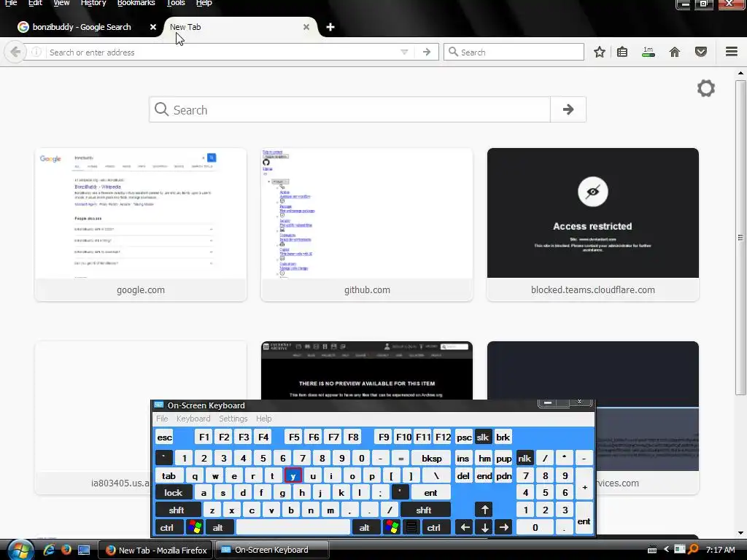Screen dimensions: 747x560
Task: Open Keyboard menu in On-Screen Keyboard
Action: click(x=193, y=419)
